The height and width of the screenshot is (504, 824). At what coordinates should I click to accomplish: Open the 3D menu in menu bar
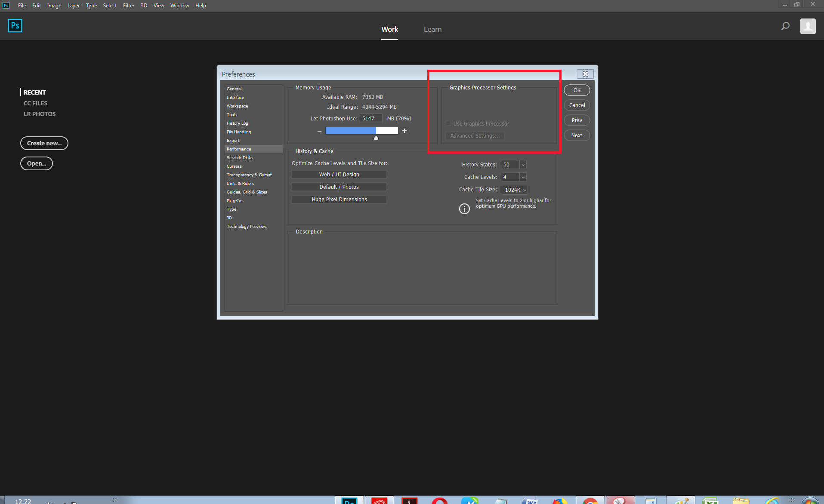[144, 6]
